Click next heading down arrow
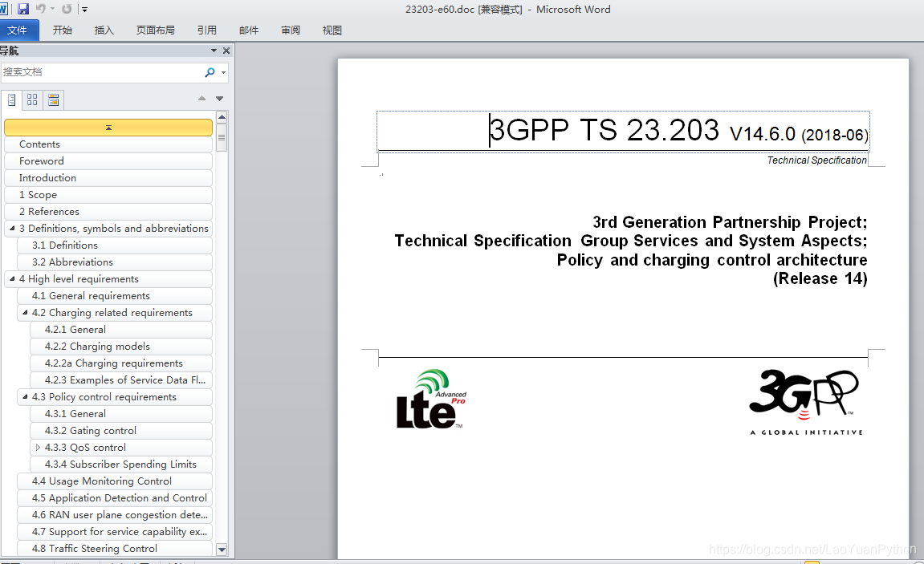Image resolution: width=924 pixels, height=564 pixels. (220, 99)
